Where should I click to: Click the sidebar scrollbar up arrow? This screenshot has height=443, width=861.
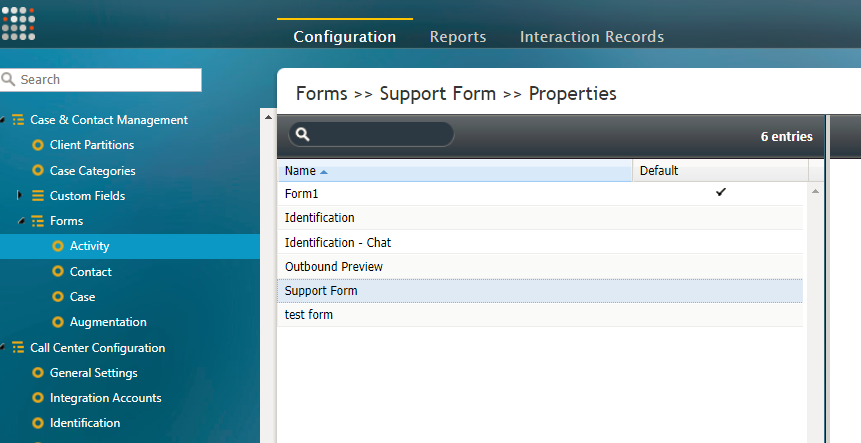268,117
